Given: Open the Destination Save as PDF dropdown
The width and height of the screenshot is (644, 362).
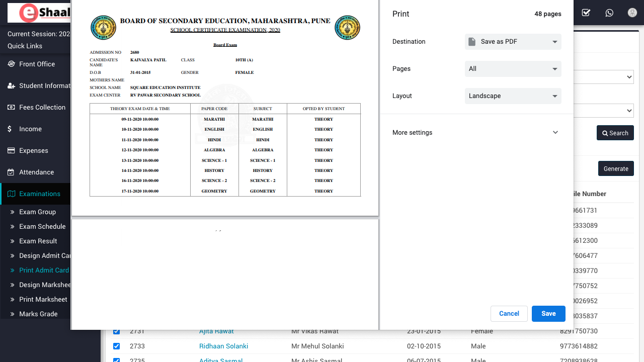Looking at the screenshot, I should point(513,42).
